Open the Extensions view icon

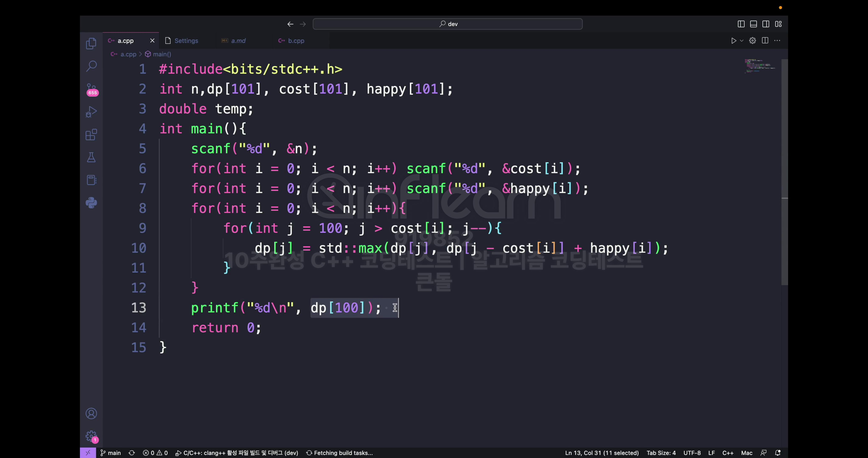(91, 135)
